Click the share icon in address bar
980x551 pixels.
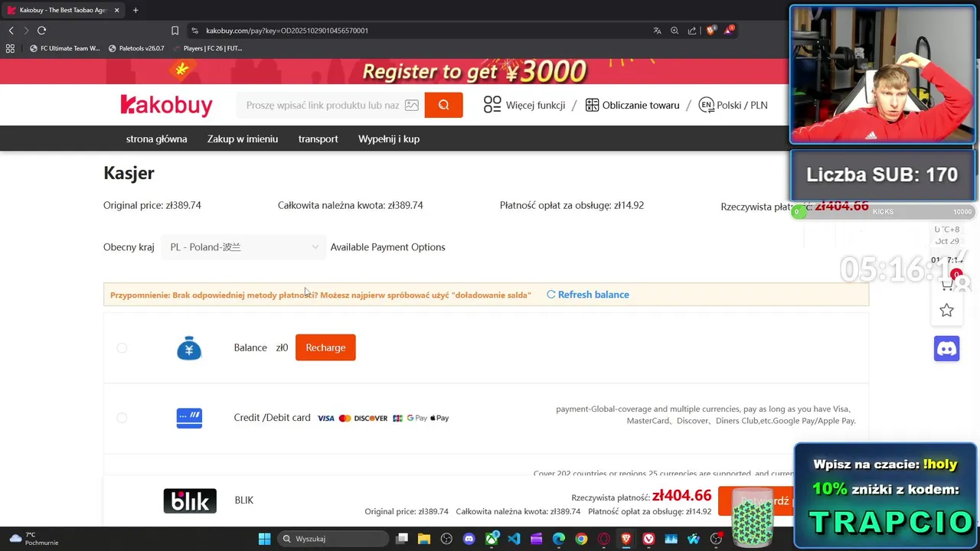692,31
